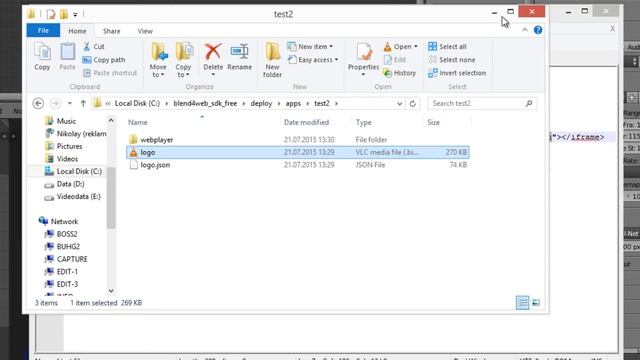Select the logo.json file

[298, 165]
